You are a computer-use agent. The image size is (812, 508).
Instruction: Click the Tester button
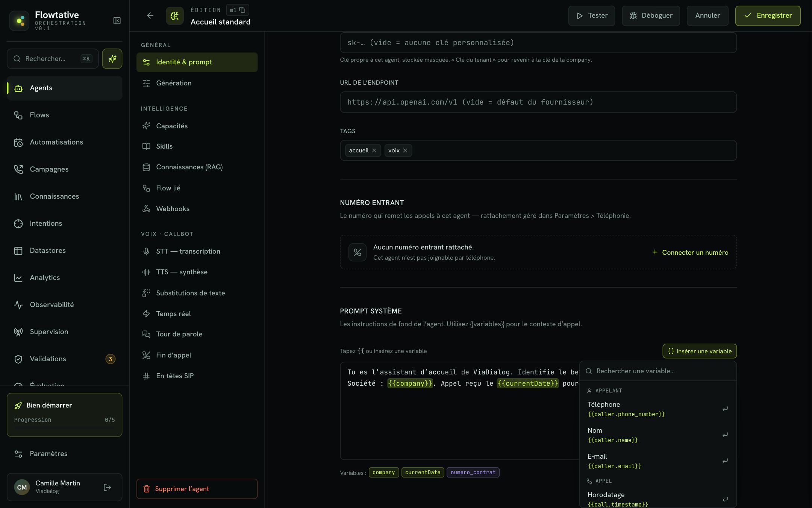[x=592, y=16]
